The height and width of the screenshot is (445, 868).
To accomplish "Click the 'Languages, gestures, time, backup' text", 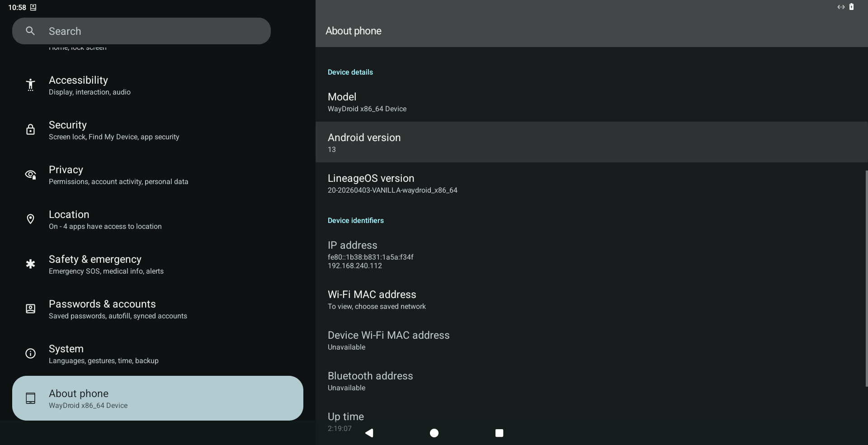I will point(104,361).
